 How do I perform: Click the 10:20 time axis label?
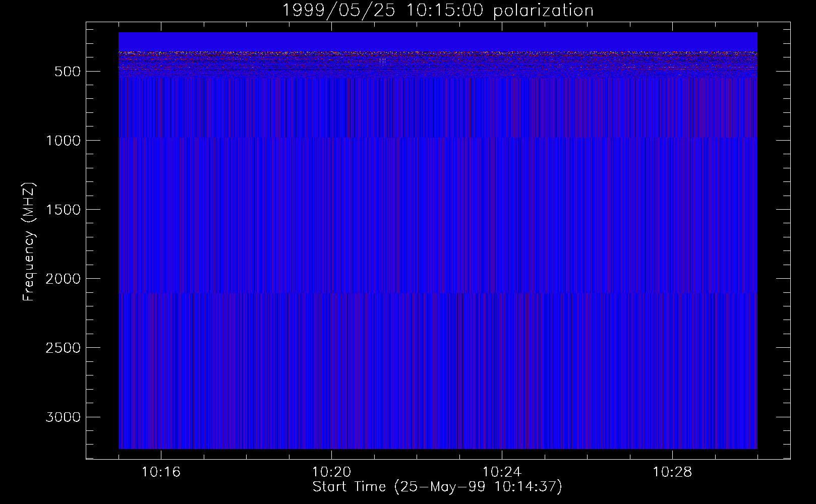pos(331,472)
